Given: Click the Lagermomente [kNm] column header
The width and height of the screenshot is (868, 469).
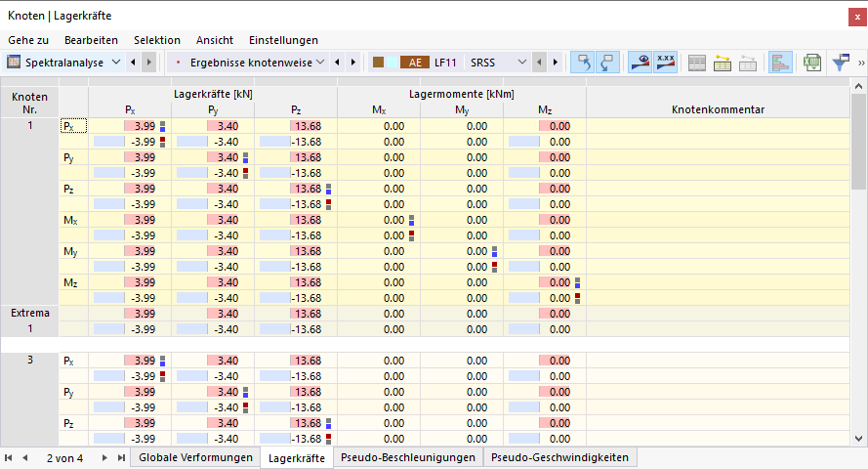Looking at the screenshot, I should click(462, 94).
